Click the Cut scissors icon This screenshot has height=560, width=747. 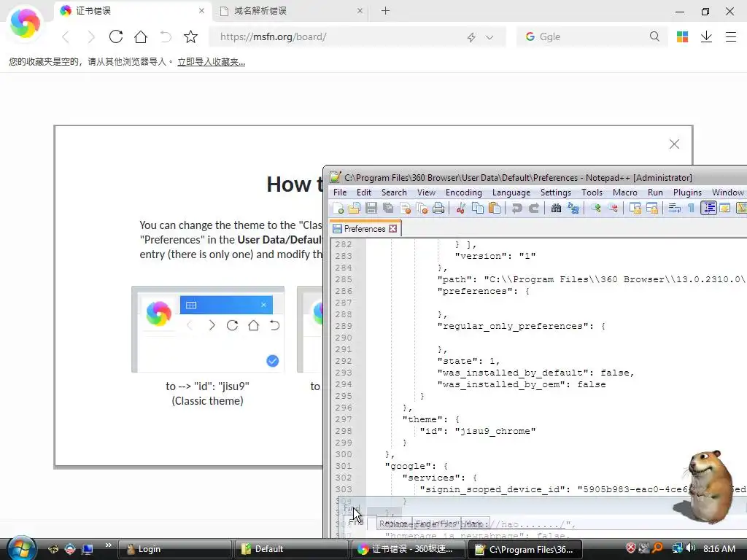point(461,208)
